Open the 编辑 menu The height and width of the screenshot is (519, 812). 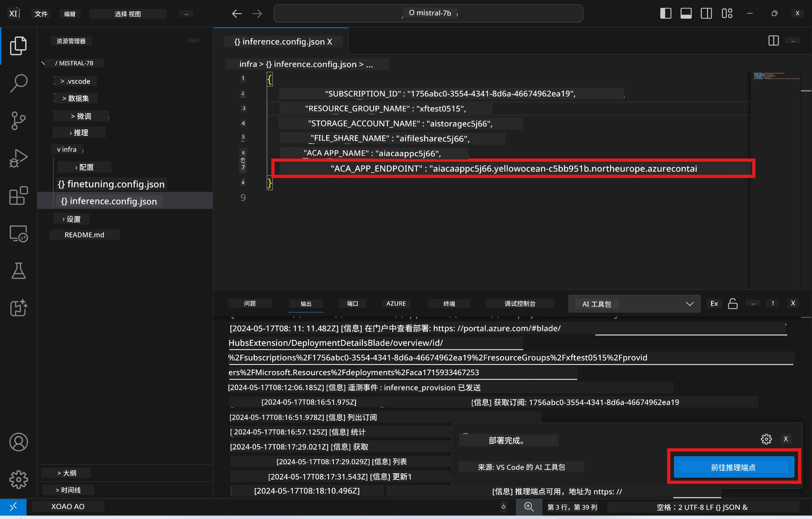click(x=70, y=14)
